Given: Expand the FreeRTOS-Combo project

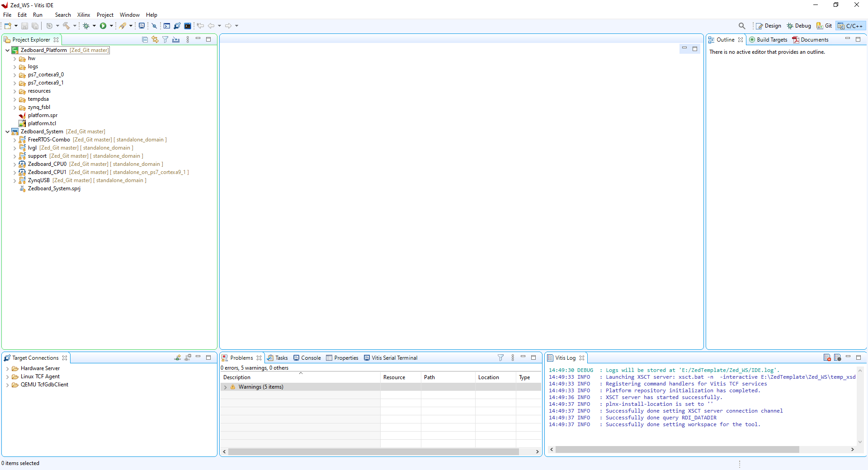Looking at the screenshot, I should tap(15, 140).
